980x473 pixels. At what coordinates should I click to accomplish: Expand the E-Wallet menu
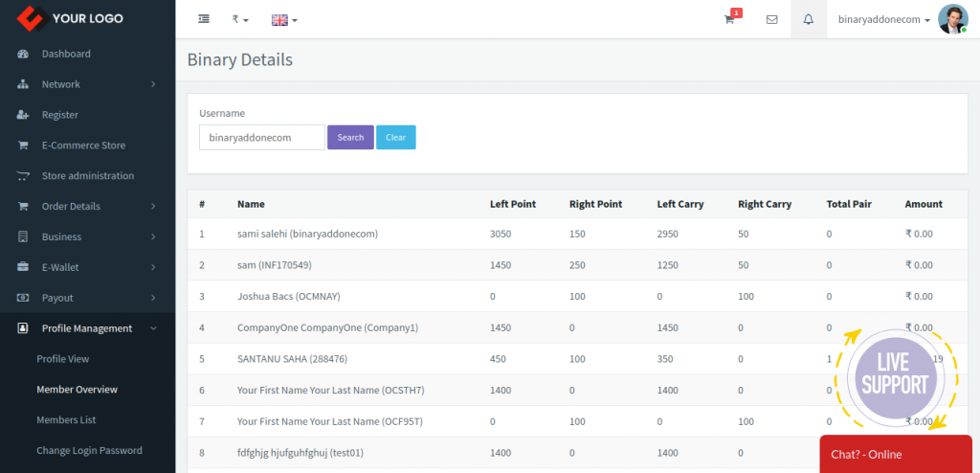click(87, 267)
